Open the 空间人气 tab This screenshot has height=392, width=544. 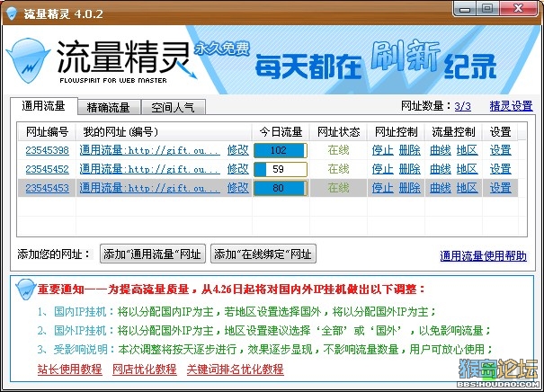(173, 107)
